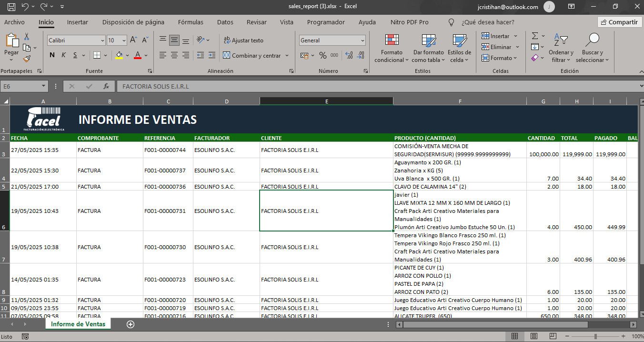Toggle Ajustar texto wrap option
Image resolution: width=644 pixels, height=342 pixels.
coord(243,40)
